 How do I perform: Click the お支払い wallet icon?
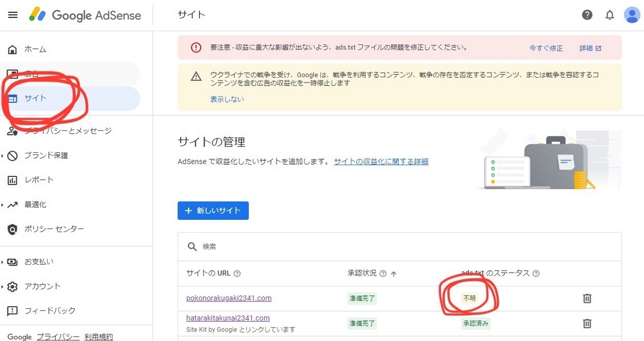point(13,262)
